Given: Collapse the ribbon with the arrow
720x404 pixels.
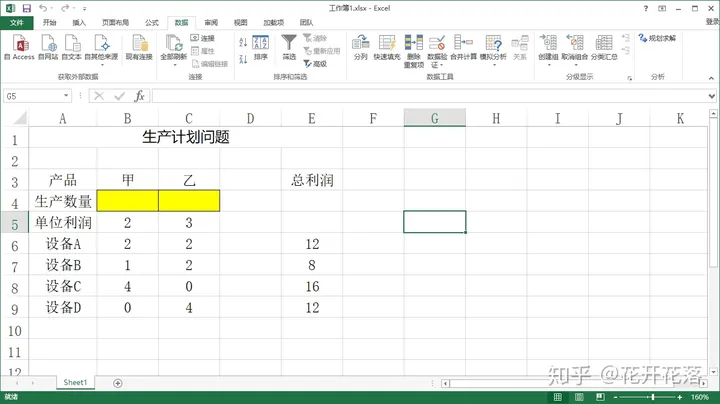Looking at the screenshot, I should (x=709, y=77).
